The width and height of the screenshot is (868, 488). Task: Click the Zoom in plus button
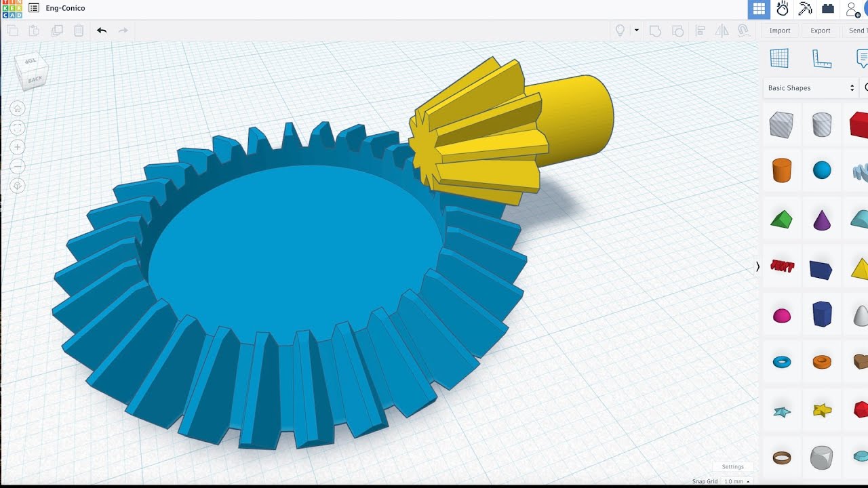(x=18, y=147)
